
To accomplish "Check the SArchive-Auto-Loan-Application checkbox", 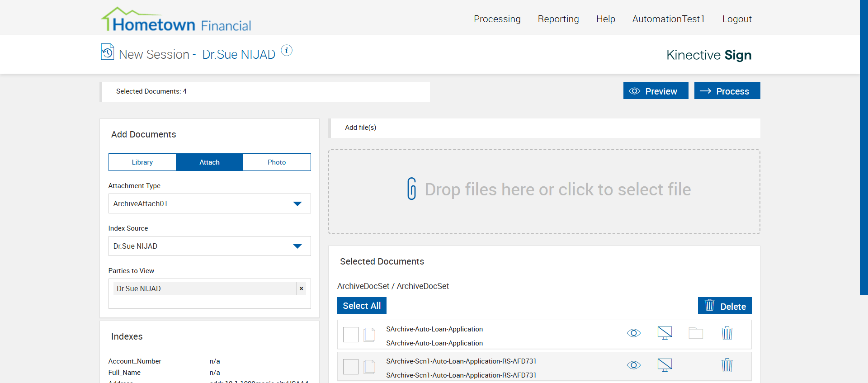I will point(351,335).
